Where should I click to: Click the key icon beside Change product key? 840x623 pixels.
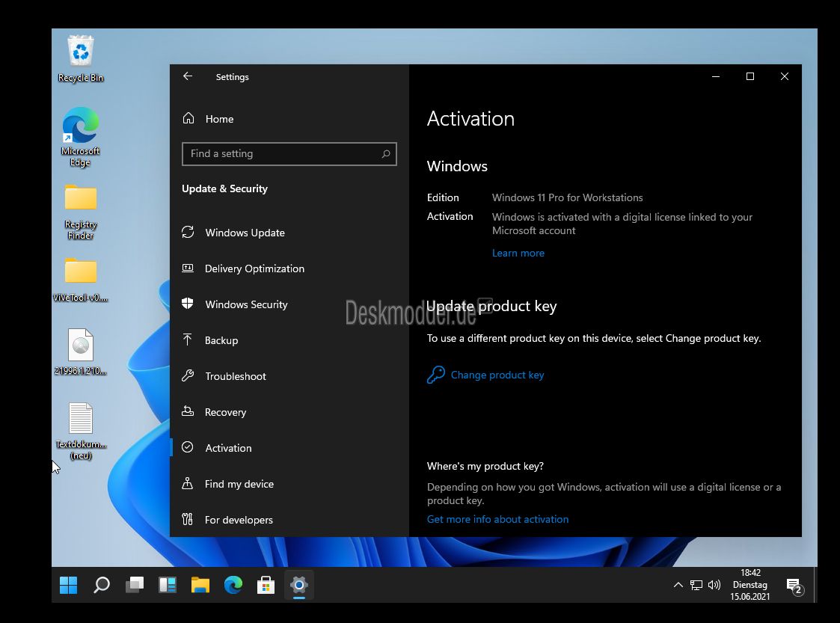(x=435, y=375)
